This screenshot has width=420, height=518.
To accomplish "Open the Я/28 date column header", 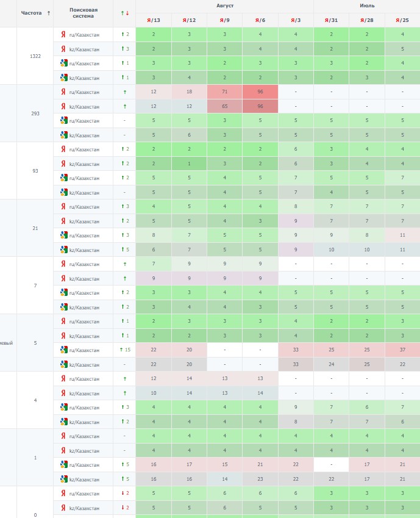I will click(367, 20).
